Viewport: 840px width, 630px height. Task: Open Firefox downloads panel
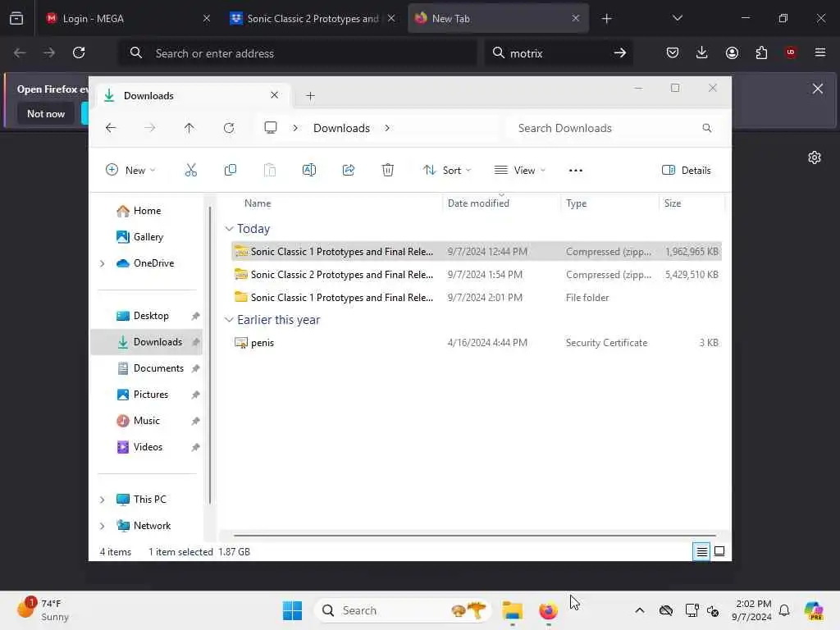pyautogui.click(x=702, y=52)
